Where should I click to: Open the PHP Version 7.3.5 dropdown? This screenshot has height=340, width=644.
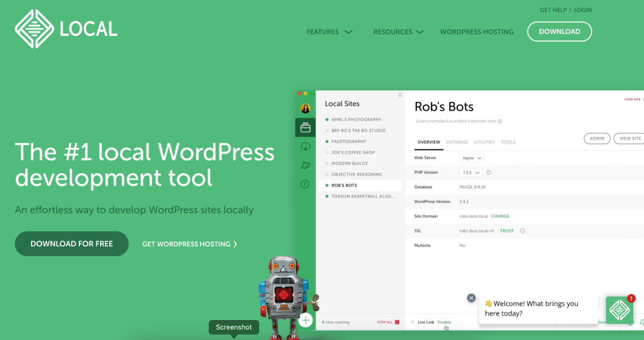(470, 173)
